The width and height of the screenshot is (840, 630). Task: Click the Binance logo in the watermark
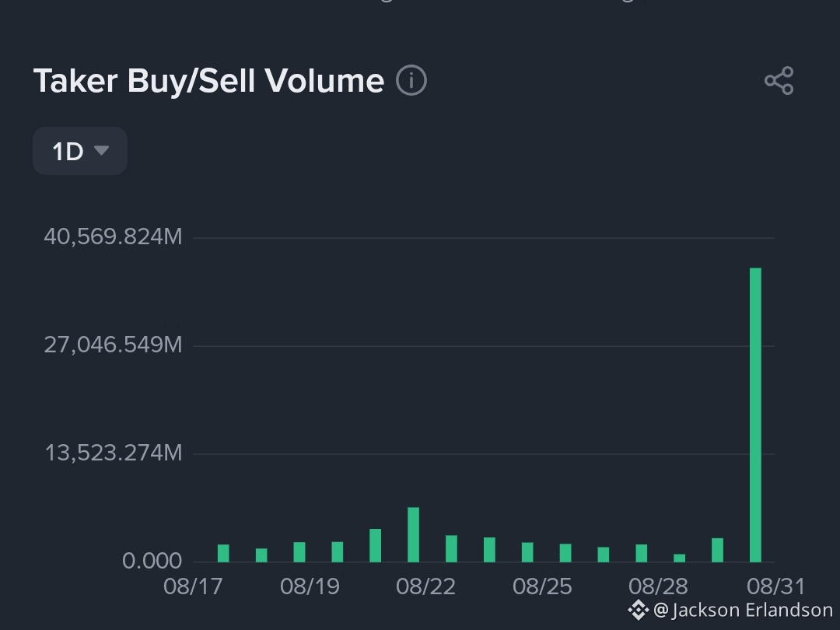[x=638, y=611]
